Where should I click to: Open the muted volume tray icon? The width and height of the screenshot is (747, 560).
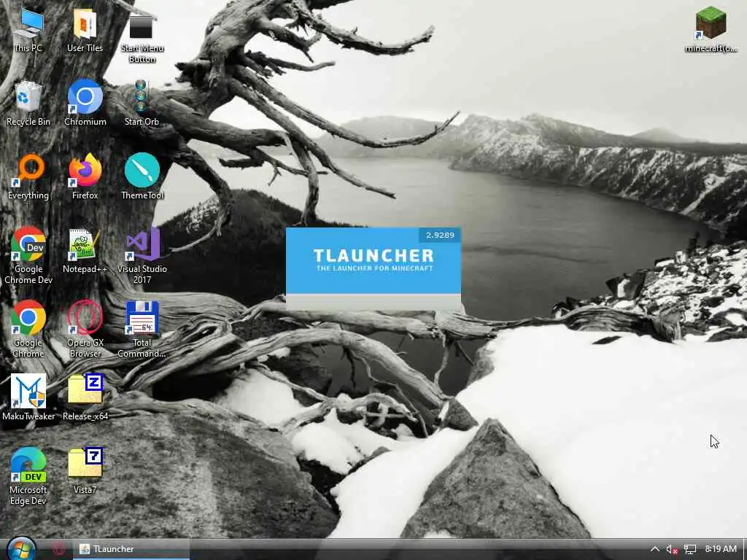672,550
